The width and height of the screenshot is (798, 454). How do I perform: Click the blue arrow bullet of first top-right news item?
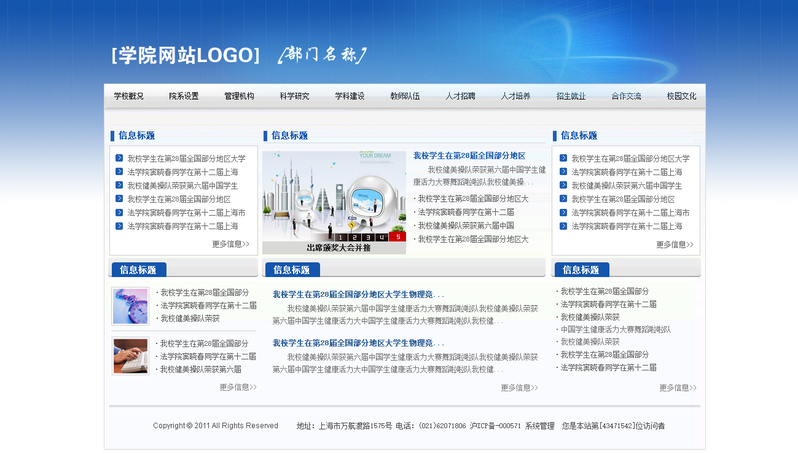click(563, 158)
